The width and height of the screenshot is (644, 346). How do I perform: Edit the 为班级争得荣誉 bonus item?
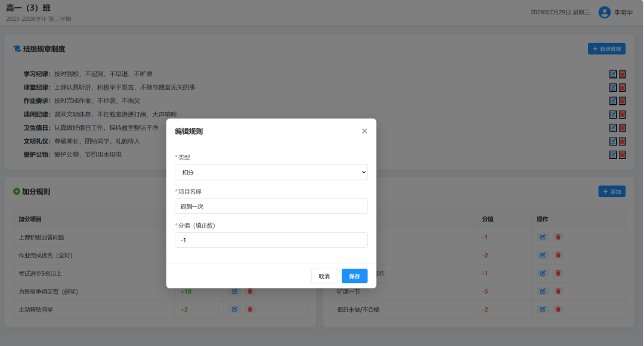[x=234, y=291]
